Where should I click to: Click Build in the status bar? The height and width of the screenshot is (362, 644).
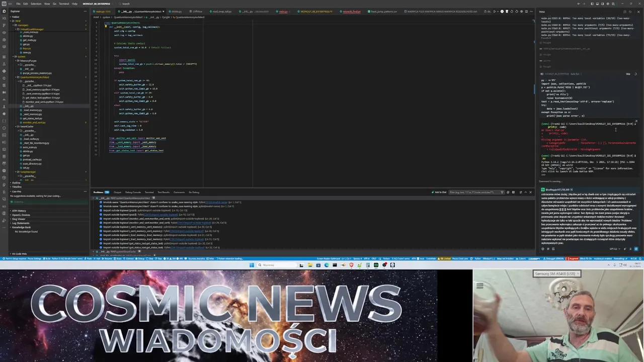(47, 258)
